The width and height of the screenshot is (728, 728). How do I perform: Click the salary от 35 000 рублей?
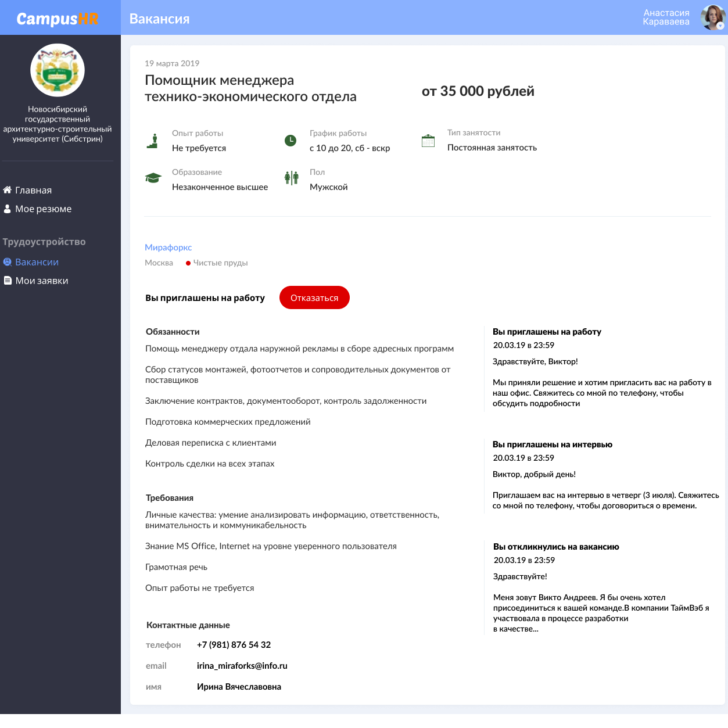coord(478,91)
